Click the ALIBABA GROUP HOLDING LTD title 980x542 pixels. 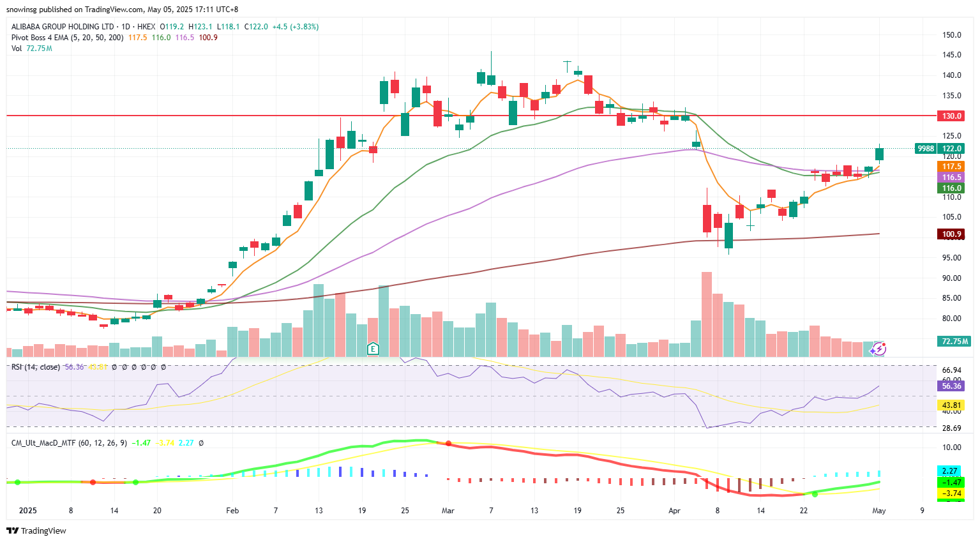(63, 27)
